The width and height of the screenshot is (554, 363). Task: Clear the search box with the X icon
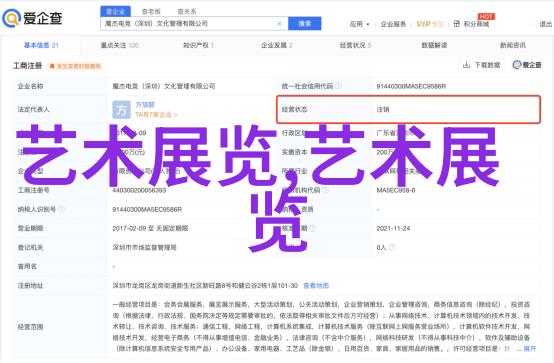point(279,24)
